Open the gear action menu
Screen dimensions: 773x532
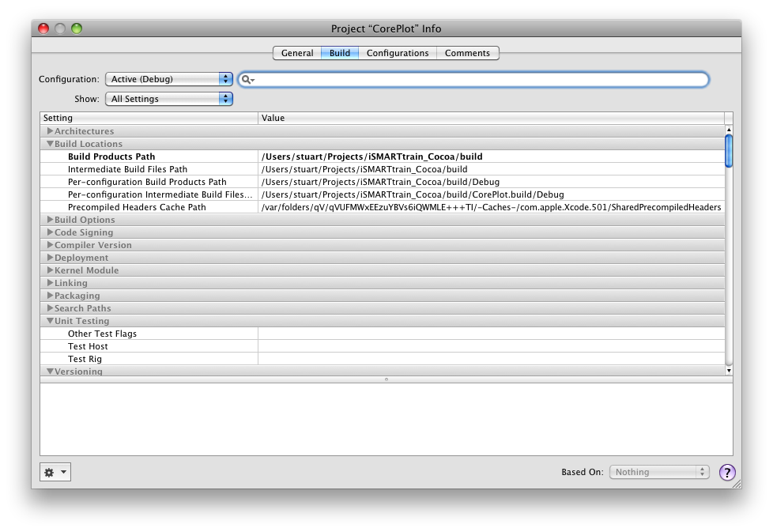pos(55,472)
